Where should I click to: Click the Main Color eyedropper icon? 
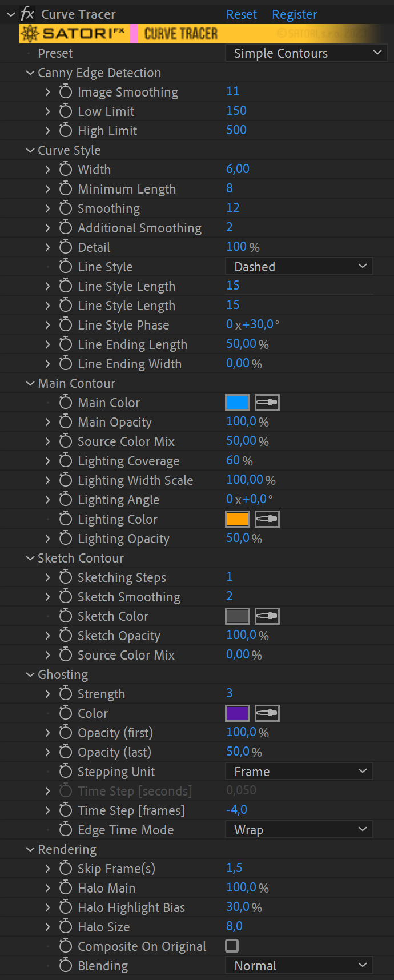click(267, 403)
